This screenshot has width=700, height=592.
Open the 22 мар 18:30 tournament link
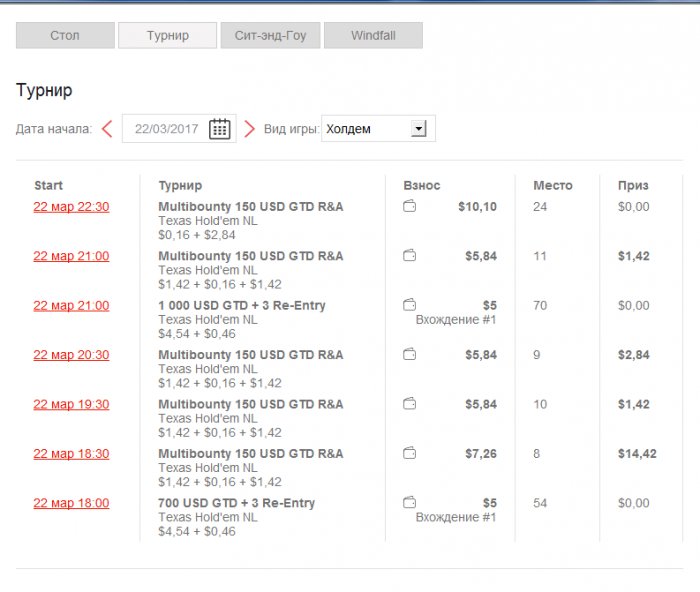[x=71, y=454]
